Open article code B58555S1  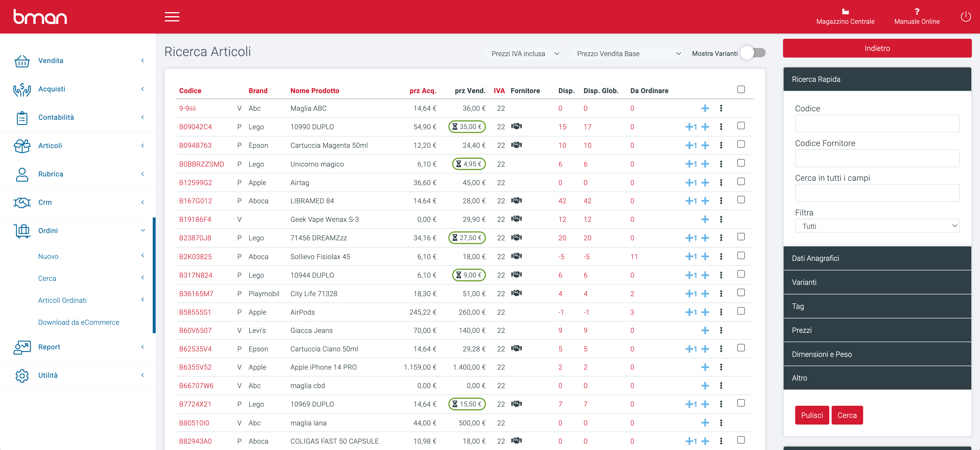tap(195, 312)
